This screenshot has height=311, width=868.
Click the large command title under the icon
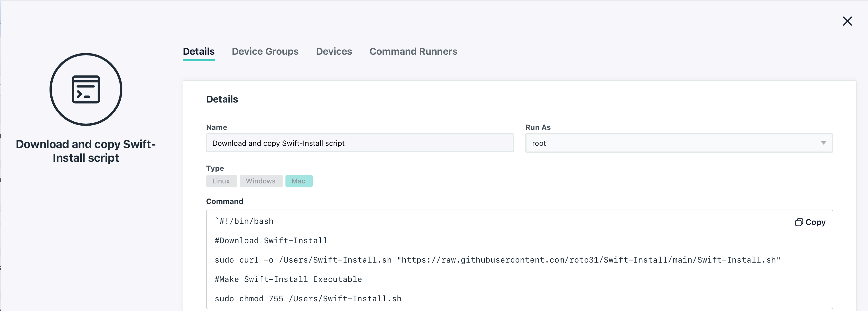86,151
